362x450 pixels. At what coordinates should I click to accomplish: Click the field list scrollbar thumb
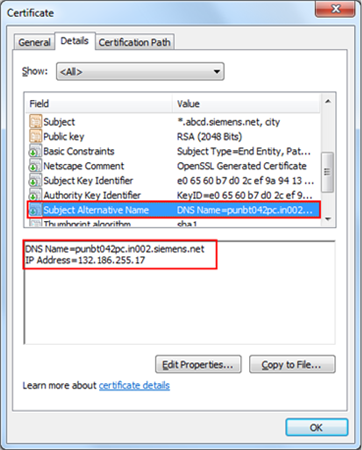click(328, 172)
